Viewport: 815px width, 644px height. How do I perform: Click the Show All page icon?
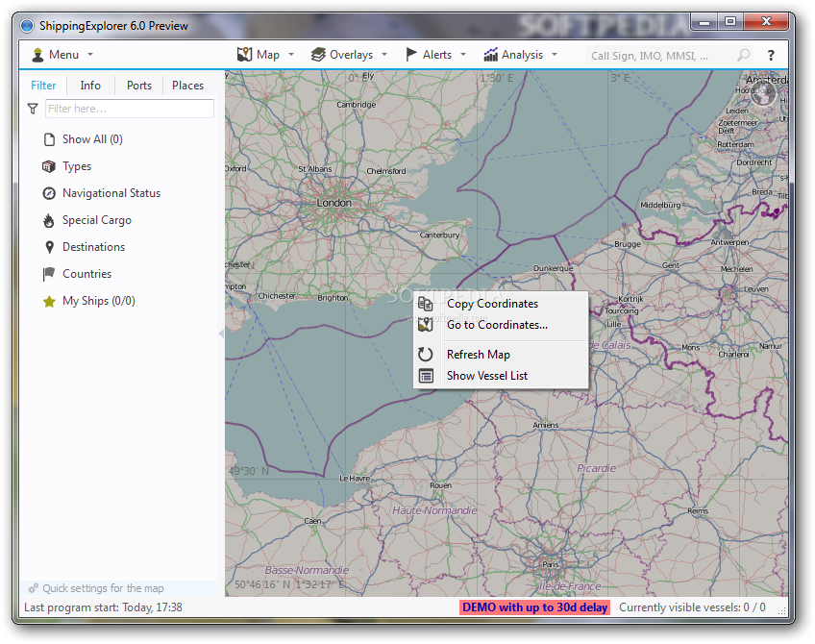(49, 139)
